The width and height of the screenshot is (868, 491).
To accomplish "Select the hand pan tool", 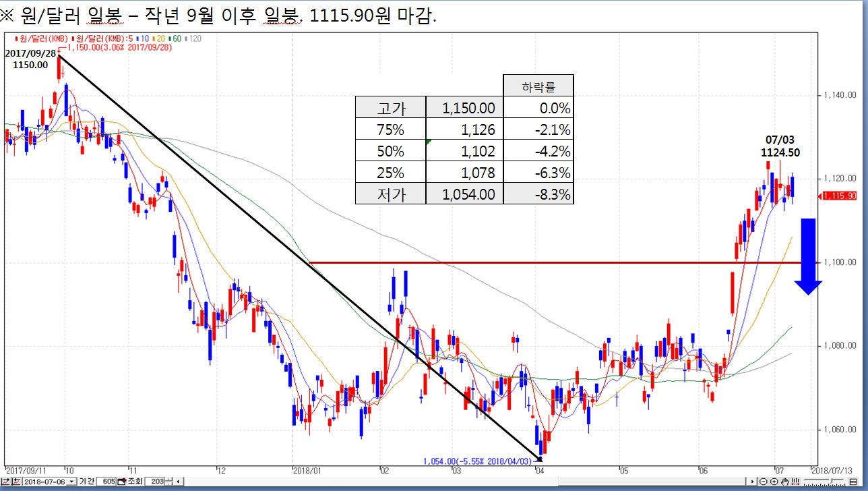I will [785, 482].
